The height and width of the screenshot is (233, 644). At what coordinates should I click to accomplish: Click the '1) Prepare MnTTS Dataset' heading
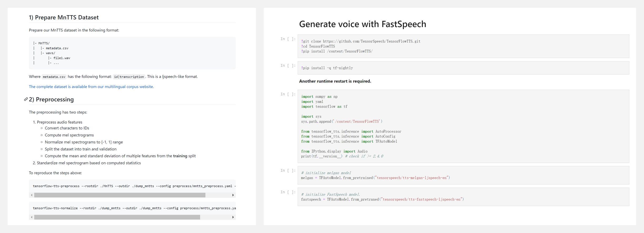click(x=64, y=17)
